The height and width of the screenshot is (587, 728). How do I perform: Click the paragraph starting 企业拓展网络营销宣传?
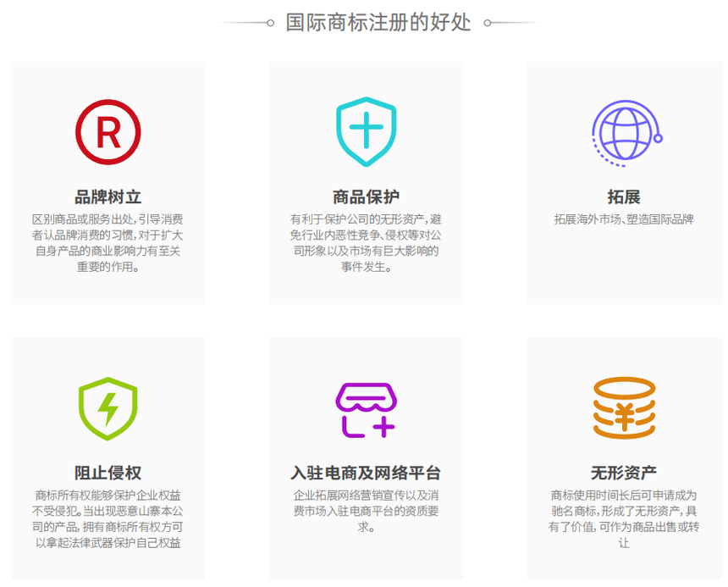coord(367,511)
